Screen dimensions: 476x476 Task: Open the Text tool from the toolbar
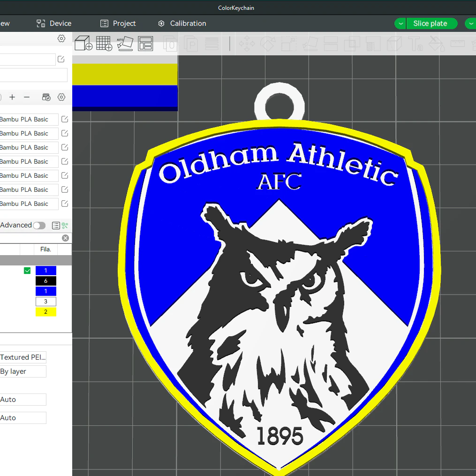(416, 44)
